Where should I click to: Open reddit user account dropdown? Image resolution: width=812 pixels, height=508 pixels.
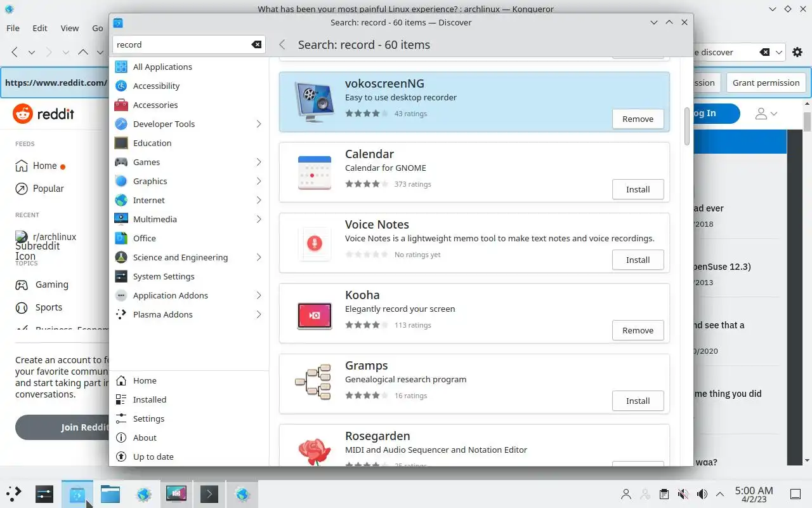coord(766,114)
